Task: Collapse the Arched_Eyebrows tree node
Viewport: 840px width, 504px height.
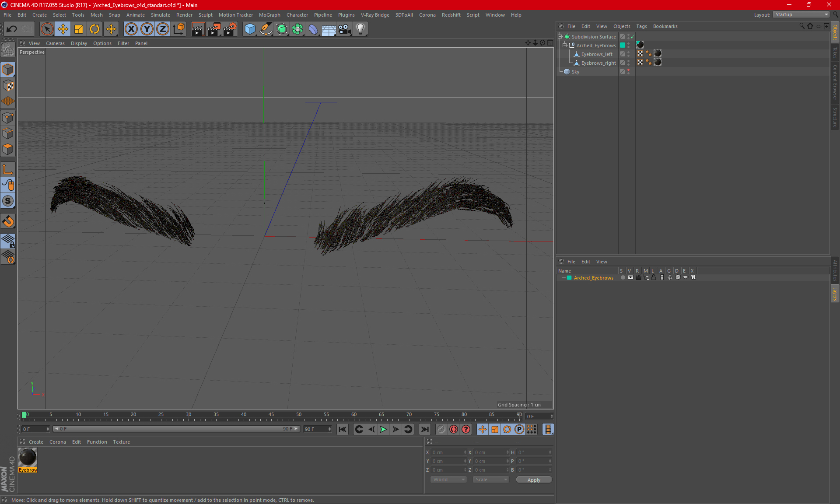Action: coord(564,45)
